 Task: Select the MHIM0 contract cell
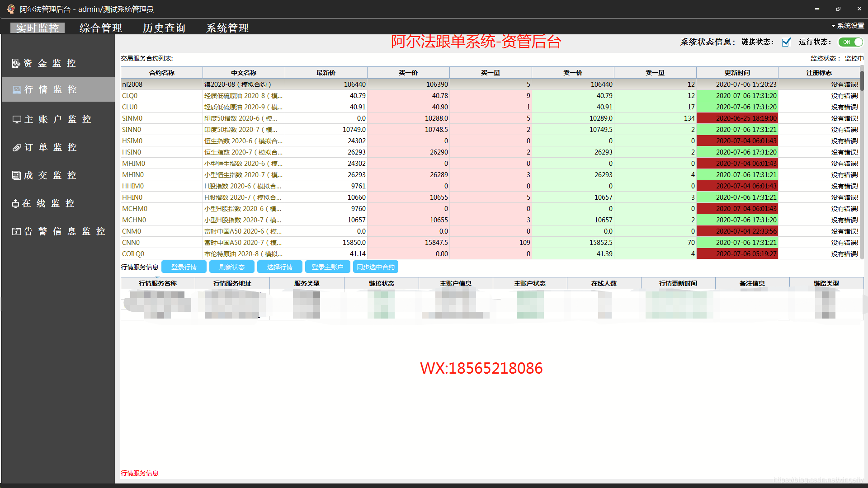[x=162, y=164]
